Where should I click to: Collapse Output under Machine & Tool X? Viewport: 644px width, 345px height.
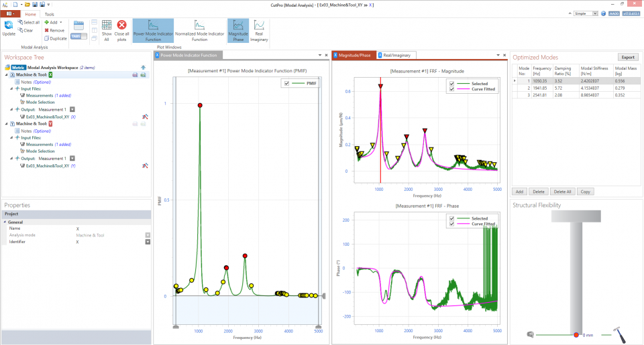pyautogui.click(x=11, y=110)
